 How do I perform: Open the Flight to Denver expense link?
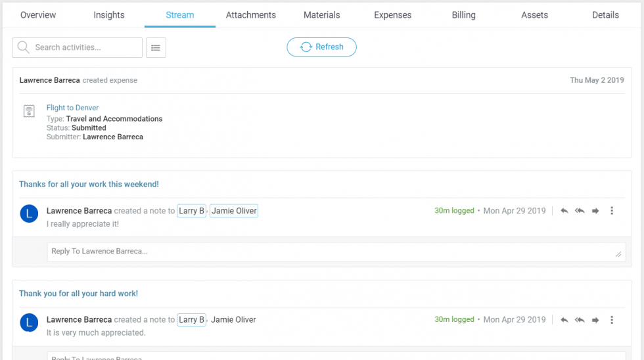click(72, 108)
